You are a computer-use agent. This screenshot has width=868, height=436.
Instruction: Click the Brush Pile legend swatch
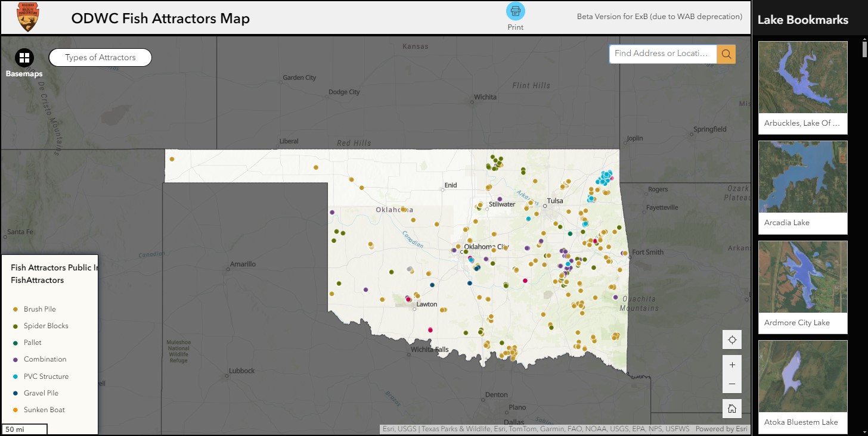pos(15,309)
